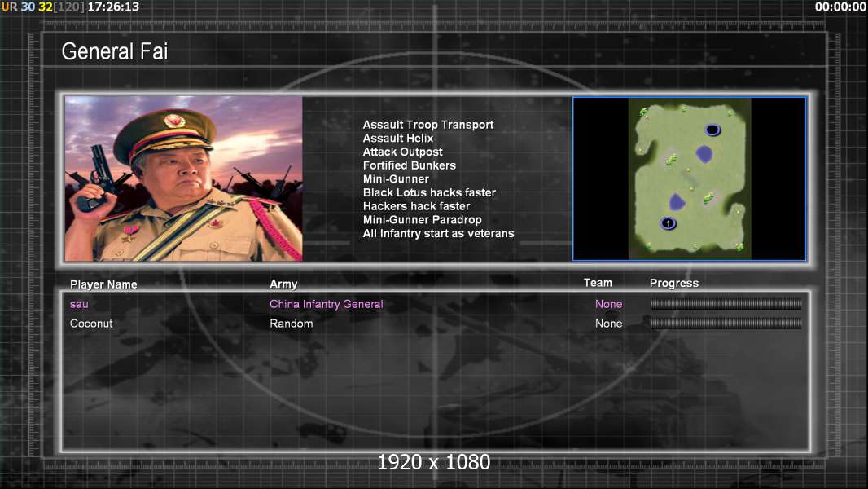The height and width of the screenshot is (489, 868).
Task: Click the General Fai portrait image
Action: point(184,178)
